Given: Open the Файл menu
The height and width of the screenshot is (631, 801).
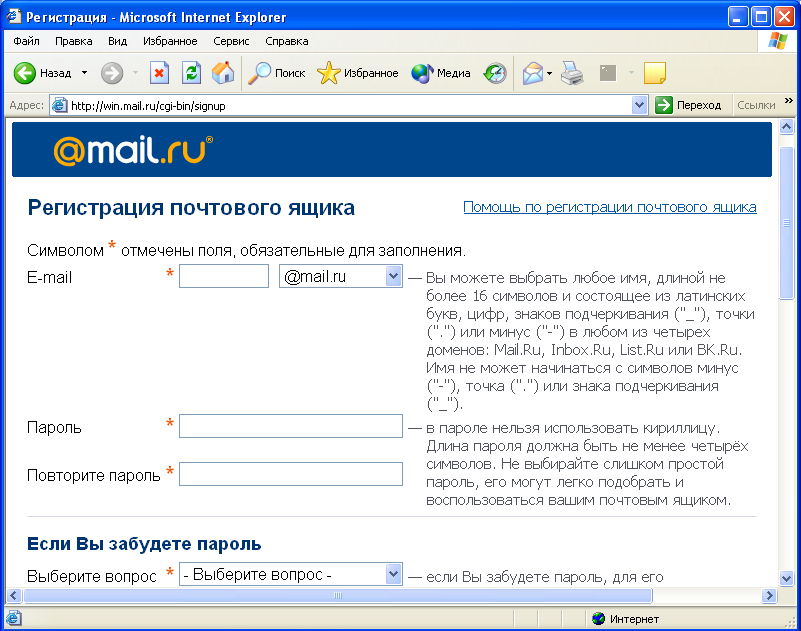Looking at the screenshot, I should coord(26,41).
